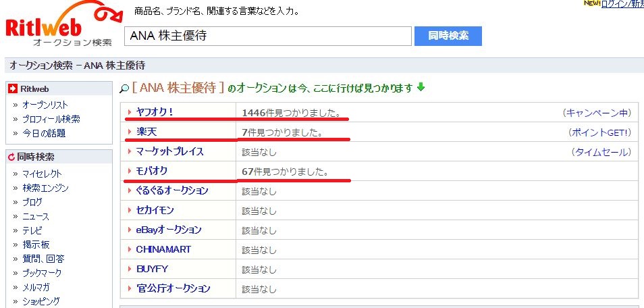Open the BUYFY link
The height and width of the screenshot is (308, 644).
[x=152, y=269]
